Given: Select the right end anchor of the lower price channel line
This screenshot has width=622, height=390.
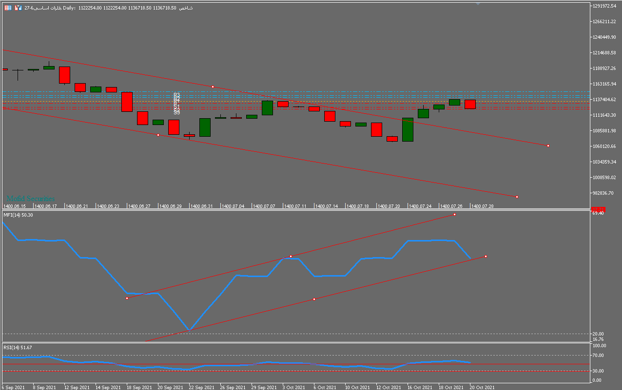Looking at the screenshot, I should tap(517, 197).
